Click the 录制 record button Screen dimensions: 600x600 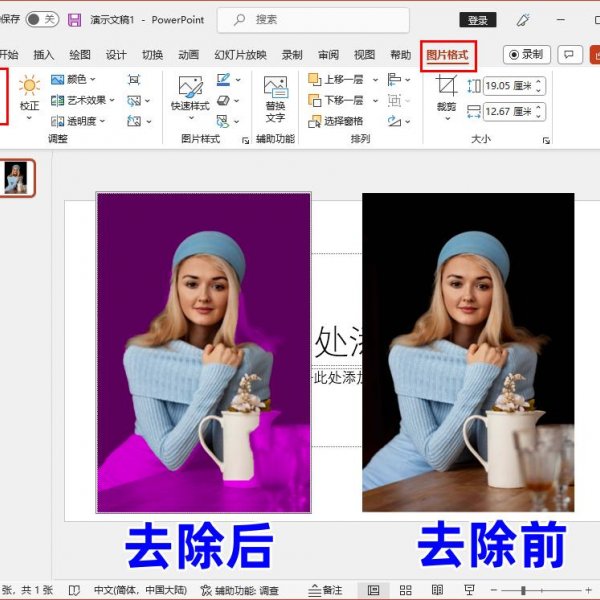pyautogui.click(x=525, y=55)
